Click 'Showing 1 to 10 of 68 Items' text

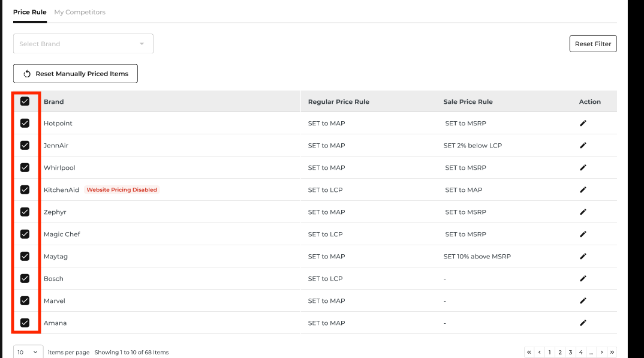coord(131,352)
